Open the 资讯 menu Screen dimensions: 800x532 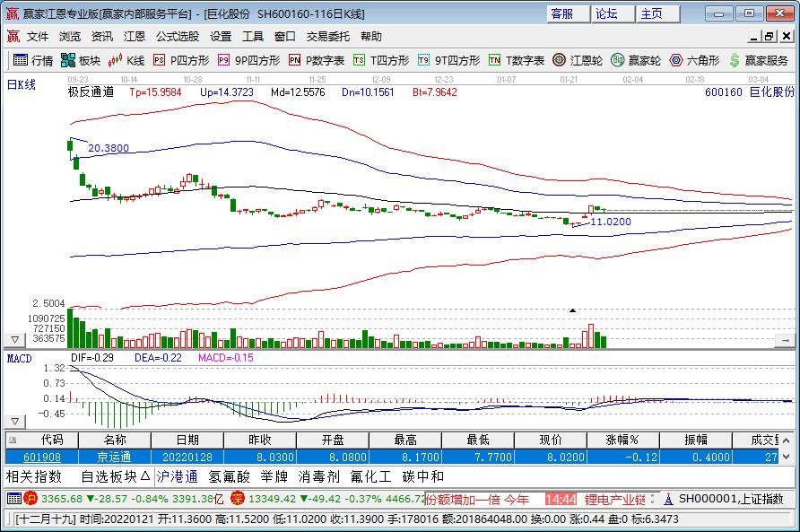coord(102,36)
